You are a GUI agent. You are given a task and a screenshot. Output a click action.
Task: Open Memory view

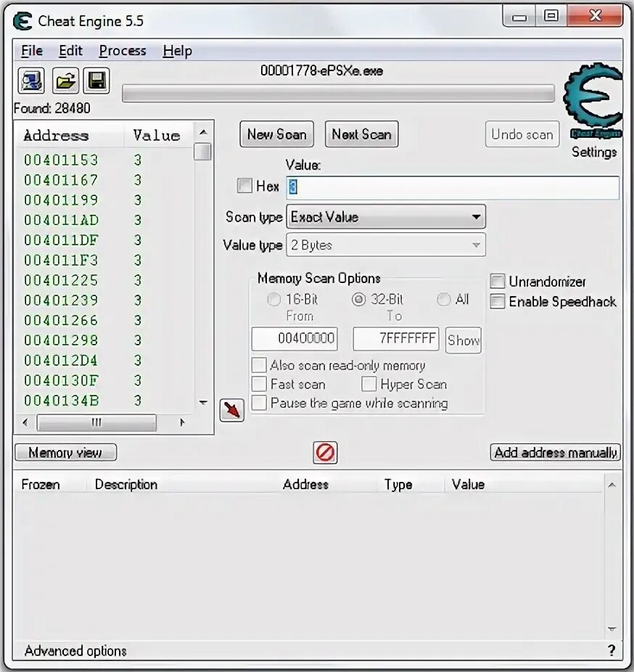(65, 453)
